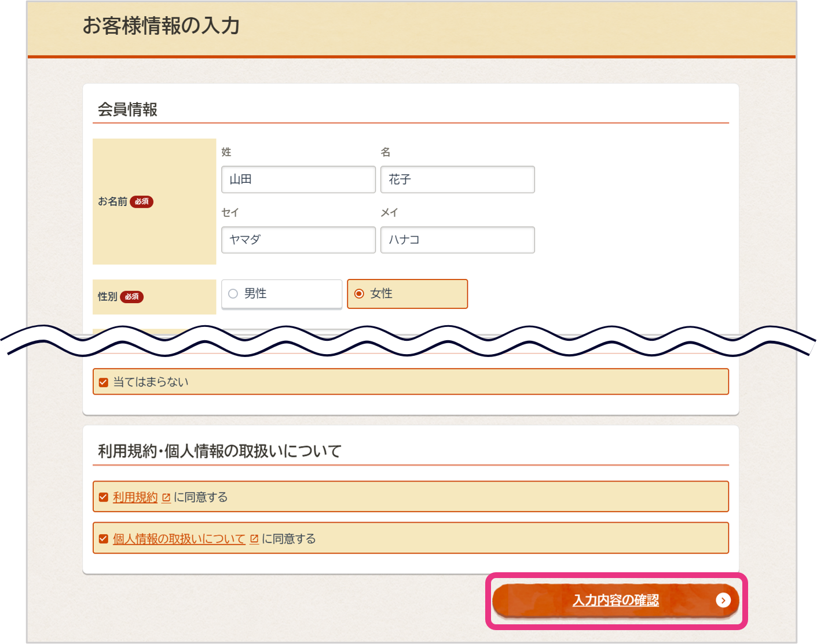The width and height of the screenshot is (817, 644).
Task: Open the 利用規約 link
Action: point(135,498)
